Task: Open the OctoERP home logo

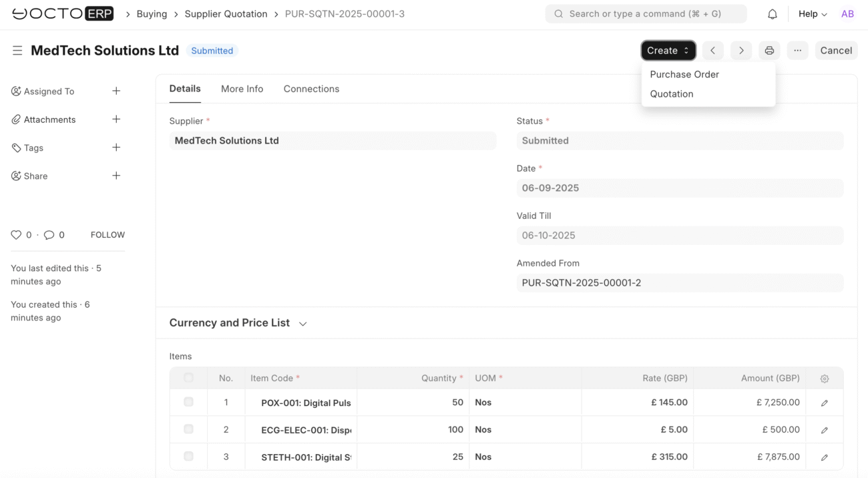Action: [63, 14]
